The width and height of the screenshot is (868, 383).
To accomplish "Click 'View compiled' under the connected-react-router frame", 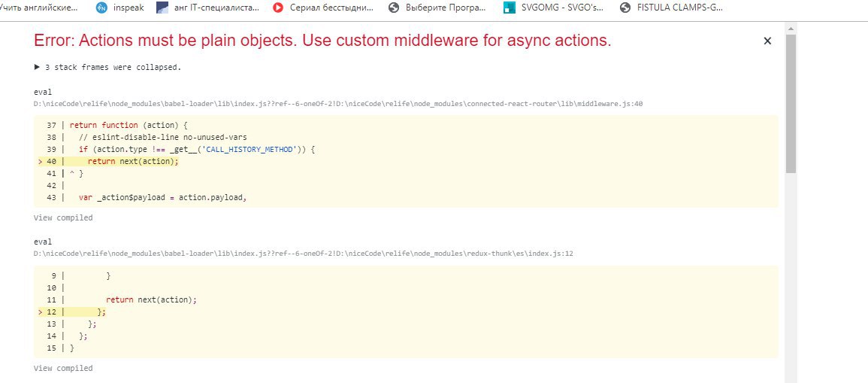I will (63, 218).
